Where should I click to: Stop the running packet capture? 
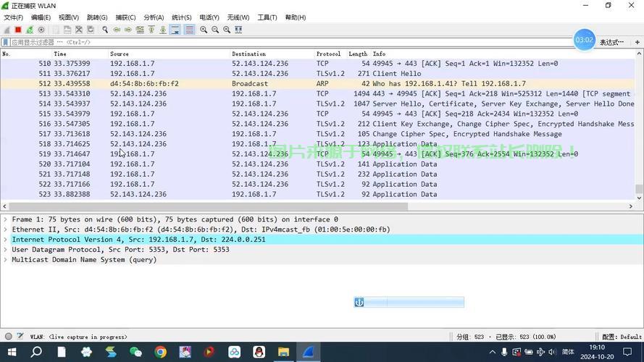click(18, 30)
